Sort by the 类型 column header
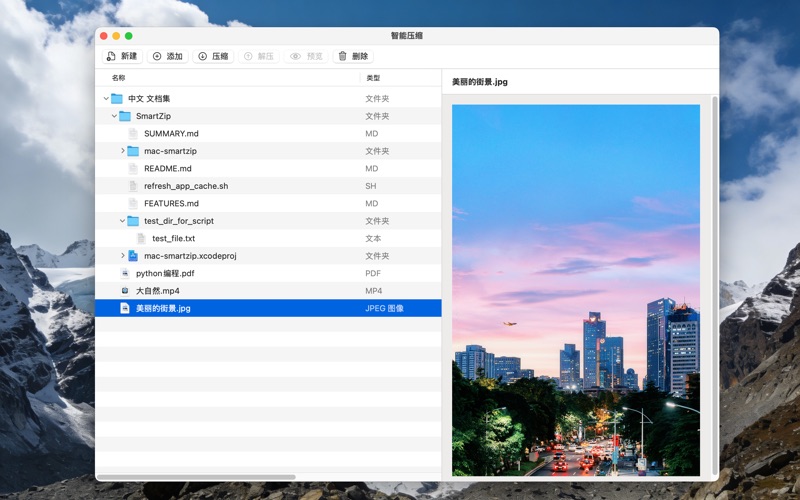 coord(373,78)
